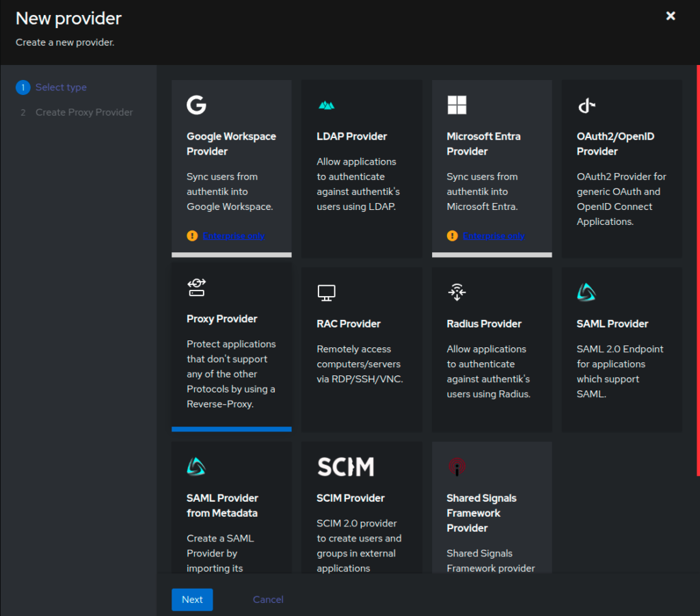
Task: Click the Radius Provider signal icon
Action: (x=457, y=293)
